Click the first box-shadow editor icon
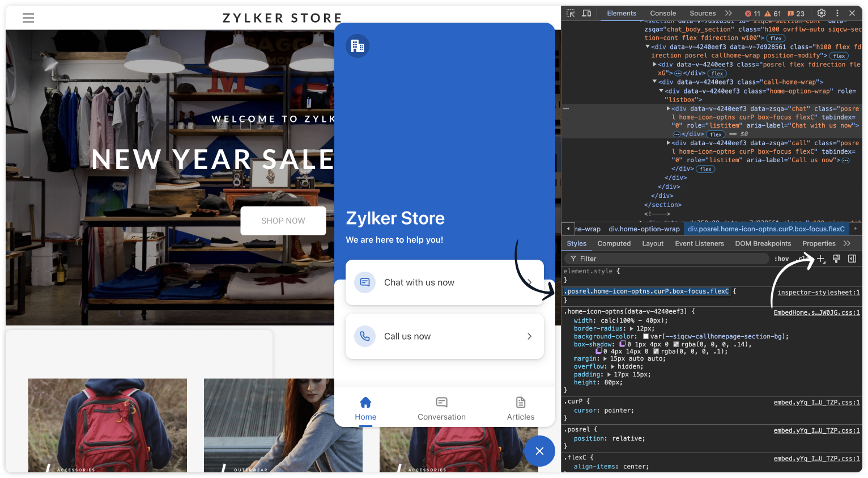Screen dimensions: 868x478 622,344
